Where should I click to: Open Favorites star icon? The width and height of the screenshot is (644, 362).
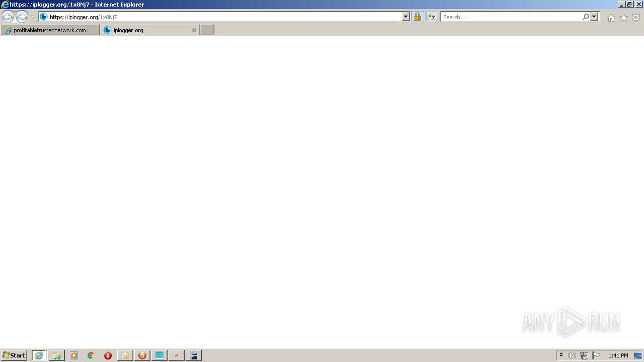(x=623, y=18)
